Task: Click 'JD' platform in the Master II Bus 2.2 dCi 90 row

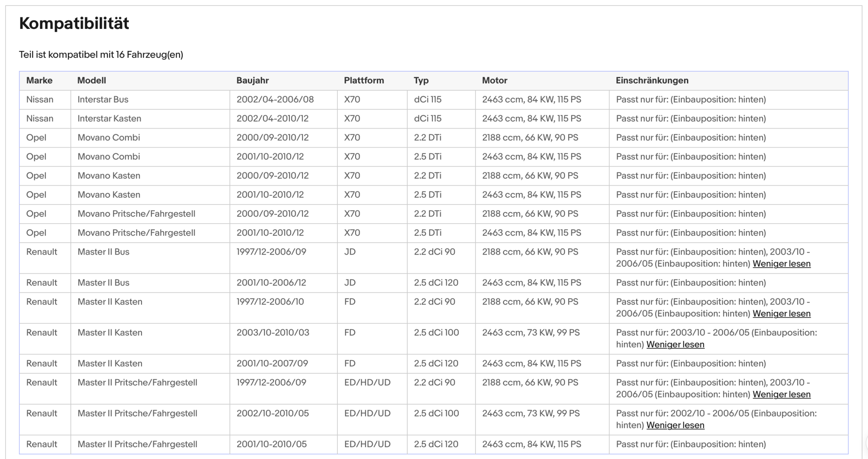Action: [350, 252]
